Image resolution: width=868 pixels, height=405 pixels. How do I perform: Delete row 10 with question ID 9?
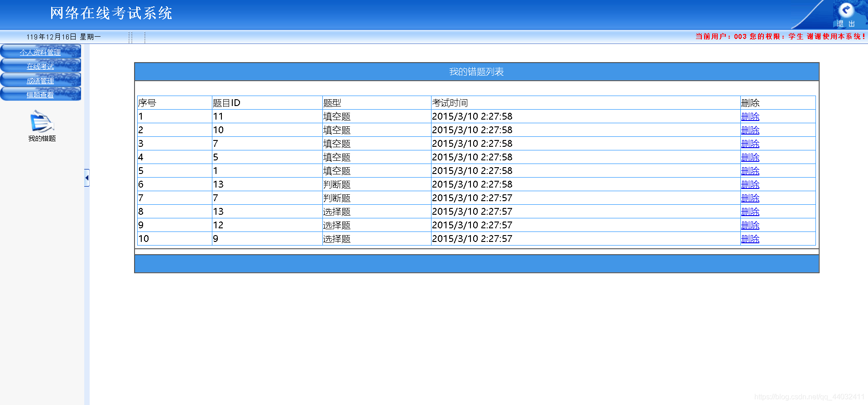coord(750,239)
